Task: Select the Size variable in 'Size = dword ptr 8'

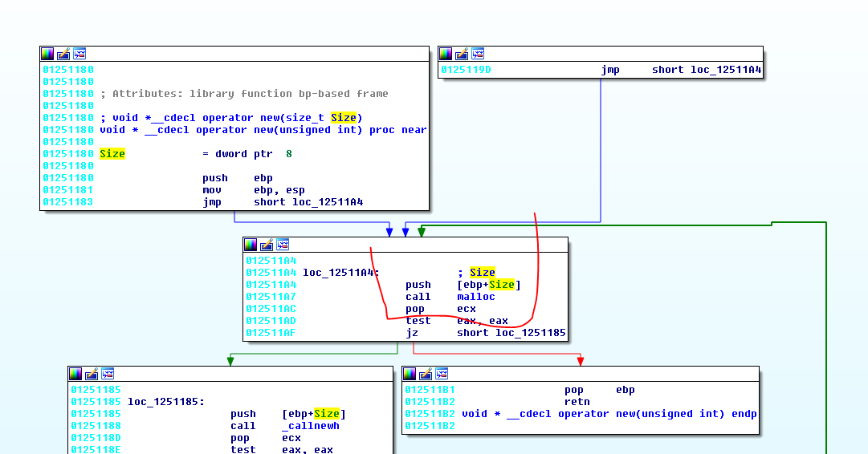Action: point(112,154)
